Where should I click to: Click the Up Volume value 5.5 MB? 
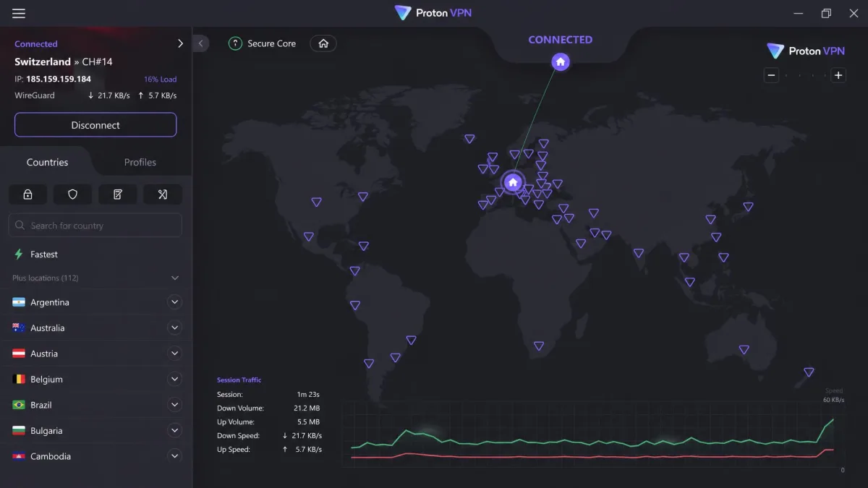point(309,422)
